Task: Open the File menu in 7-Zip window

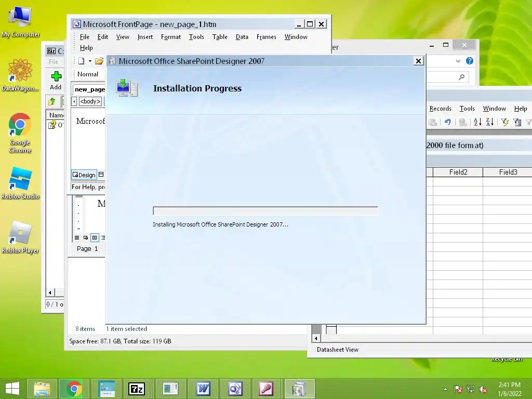Action: [x=54, y=62]
